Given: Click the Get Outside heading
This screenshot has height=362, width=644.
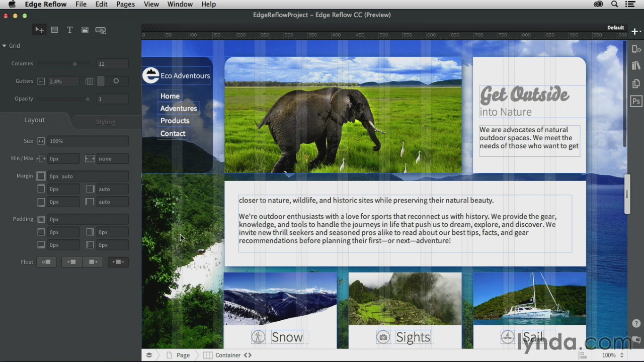Looking at the screenshot, I should coord(524,95).
